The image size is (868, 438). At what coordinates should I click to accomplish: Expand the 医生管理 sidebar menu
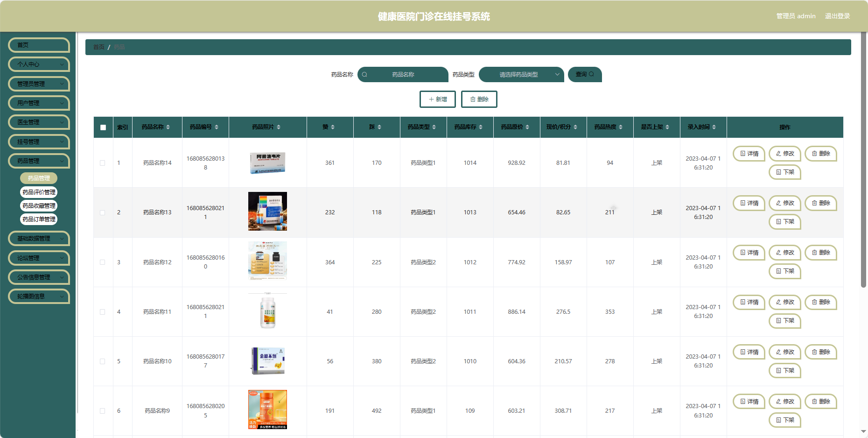tap(39, 122)
